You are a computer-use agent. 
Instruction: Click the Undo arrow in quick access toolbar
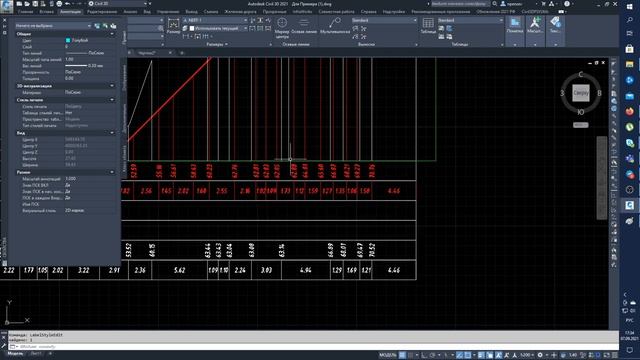tap(68, 4)
